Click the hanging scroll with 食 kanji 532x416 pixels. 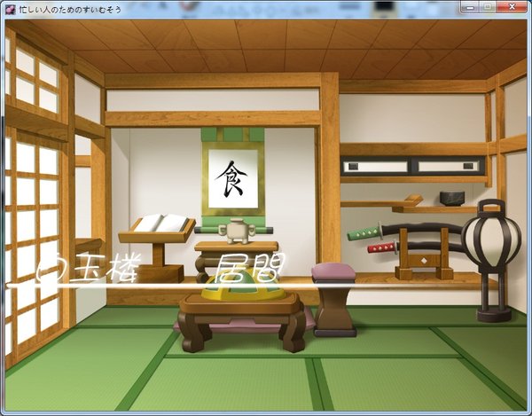point(233,180)
